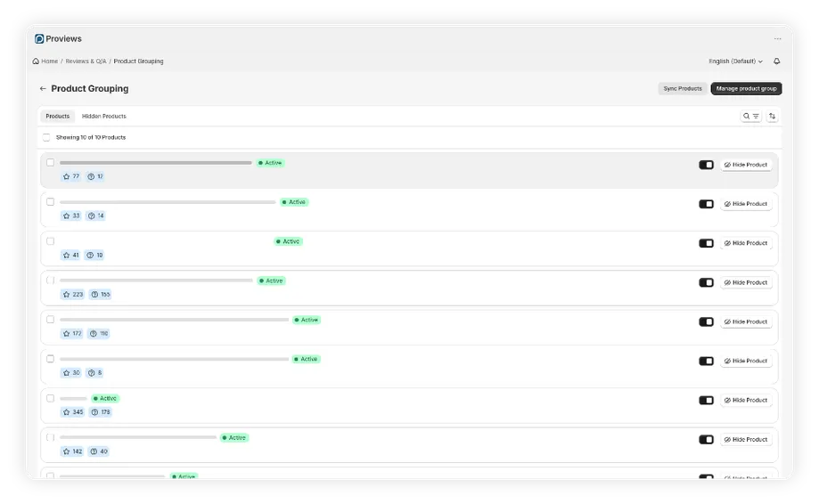This screenshot has height=504, width=819.
Task: Hide the product with 142 reviews
Action: click(746, 440)
